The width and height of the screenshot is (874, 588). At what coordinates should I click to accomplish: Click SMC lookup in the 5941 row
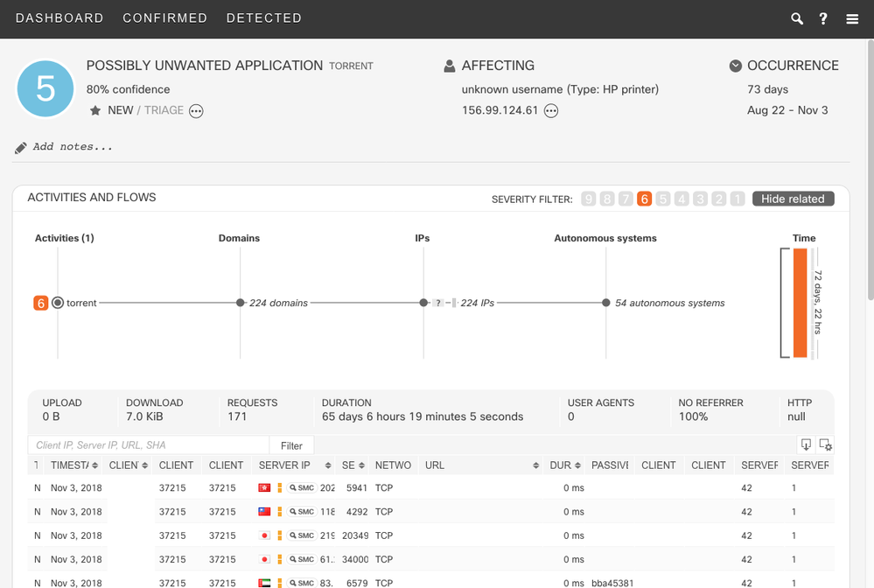coord(302,487)
